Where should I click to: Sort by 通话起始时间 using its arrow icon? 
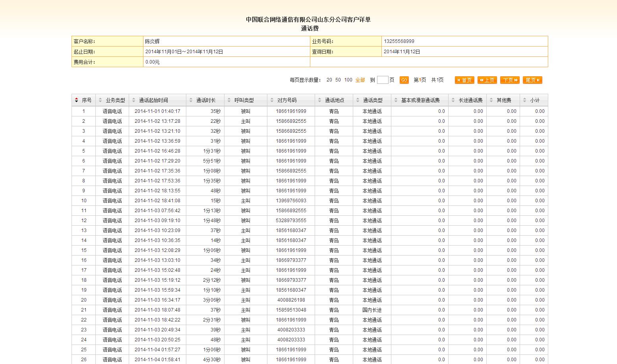pyautogui.click(x=133, y=101)
